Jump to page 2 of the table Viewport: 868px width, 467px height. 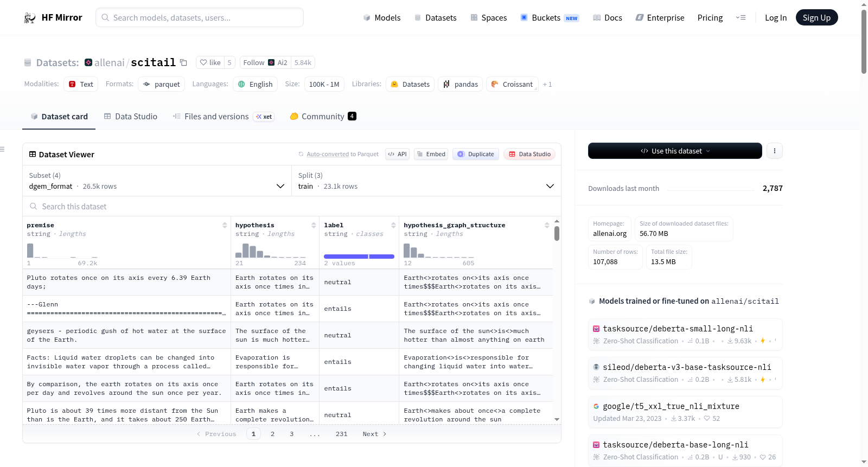272,434
